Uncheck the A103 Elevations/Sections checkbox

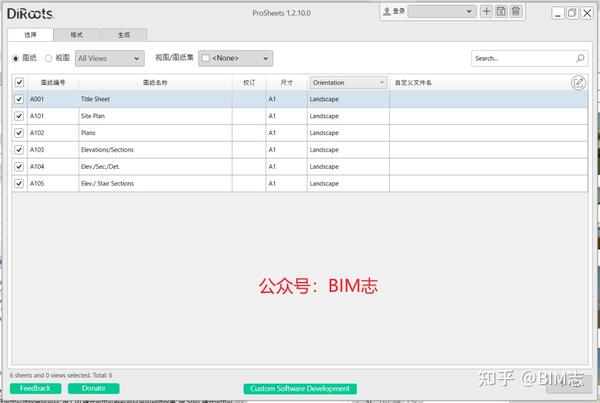coord(19,150)
